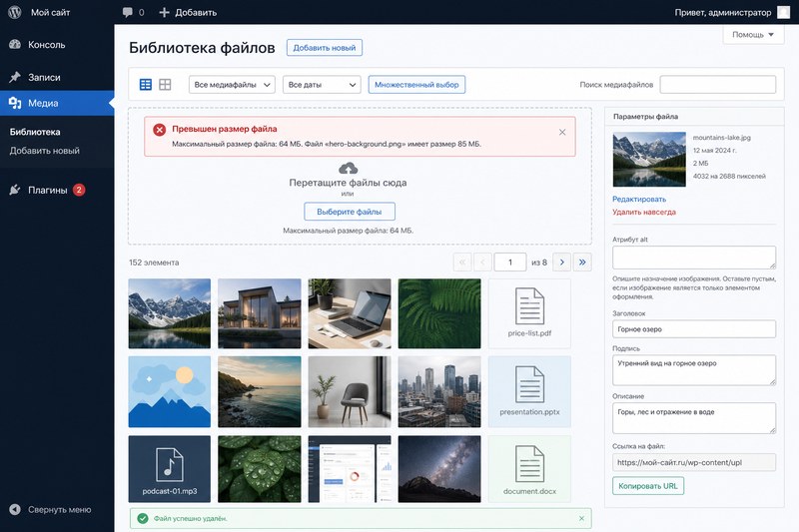Click the Копировать URL button

pos(647,486)
